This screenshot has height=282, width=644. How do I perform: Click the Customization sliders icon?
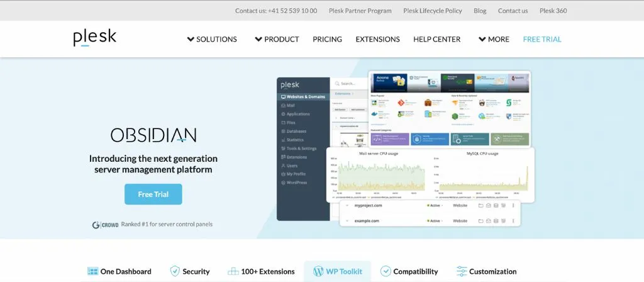coord(462,271)
